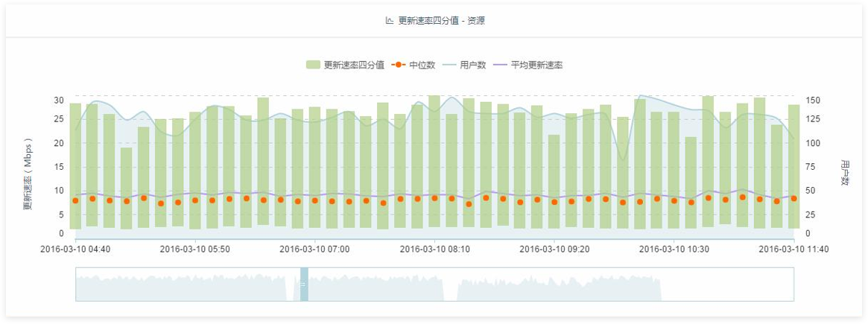Click the right axis value 100
The image size is (868, 324).
[812, 143]
